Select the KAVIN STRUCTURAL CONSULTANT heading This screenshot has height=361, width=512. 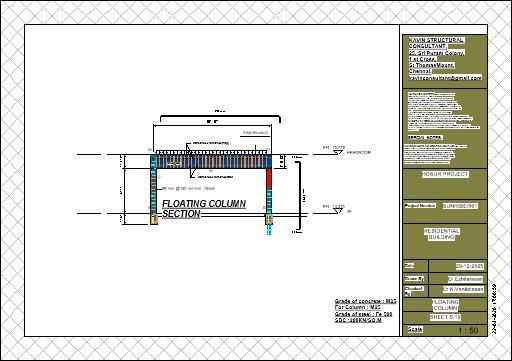click(436, 43)
